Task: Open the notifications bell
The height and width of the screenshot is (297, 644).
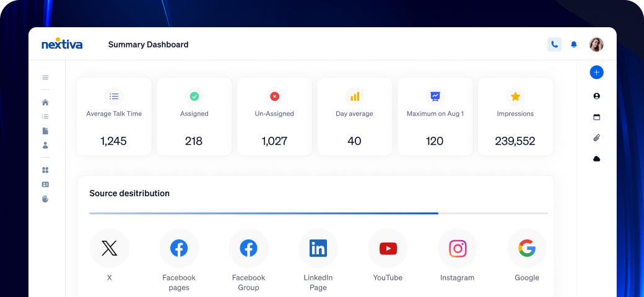Action: coord(574,45)
